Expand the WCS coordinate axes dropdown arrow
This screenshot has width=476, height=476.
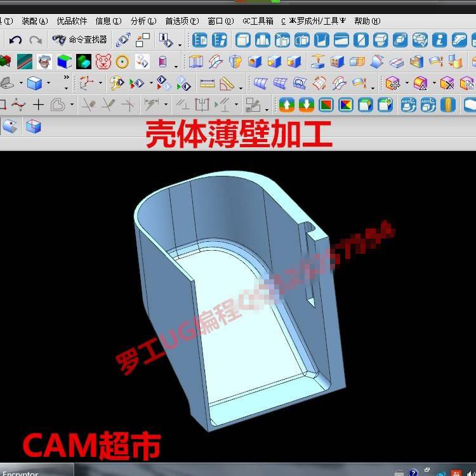pos(100,84)
